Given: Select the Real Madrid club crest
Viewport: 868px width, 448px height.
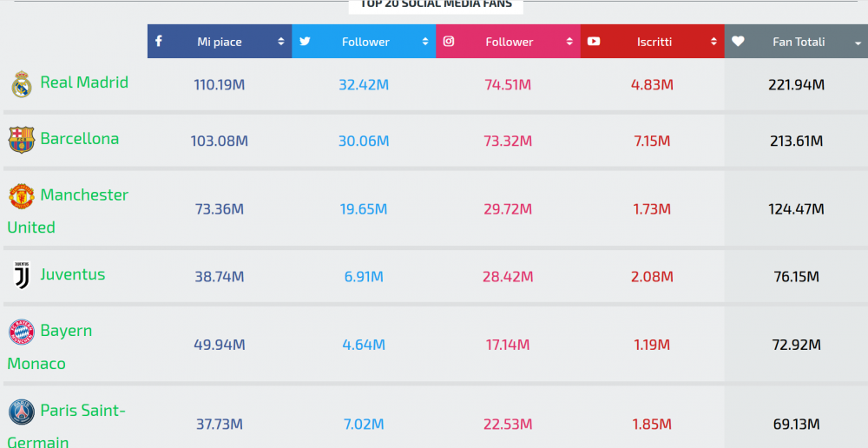Looking at the screenshot, I should coord(22,84).
